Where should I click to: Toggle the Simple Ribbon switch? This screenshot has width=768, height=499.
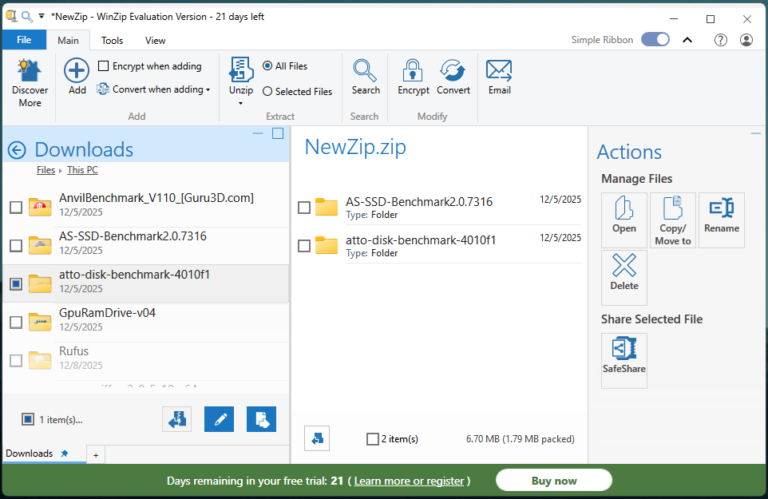[655, 39]
